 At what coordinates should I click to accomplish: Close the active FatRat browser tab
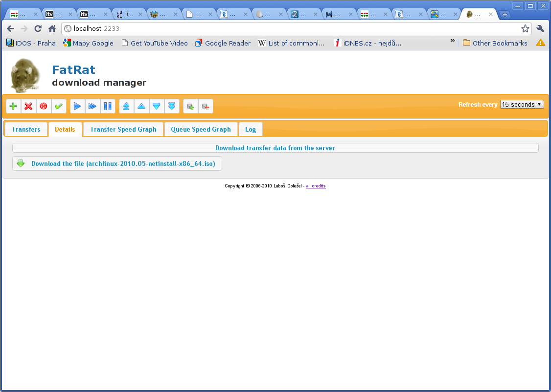coord(491,14)
